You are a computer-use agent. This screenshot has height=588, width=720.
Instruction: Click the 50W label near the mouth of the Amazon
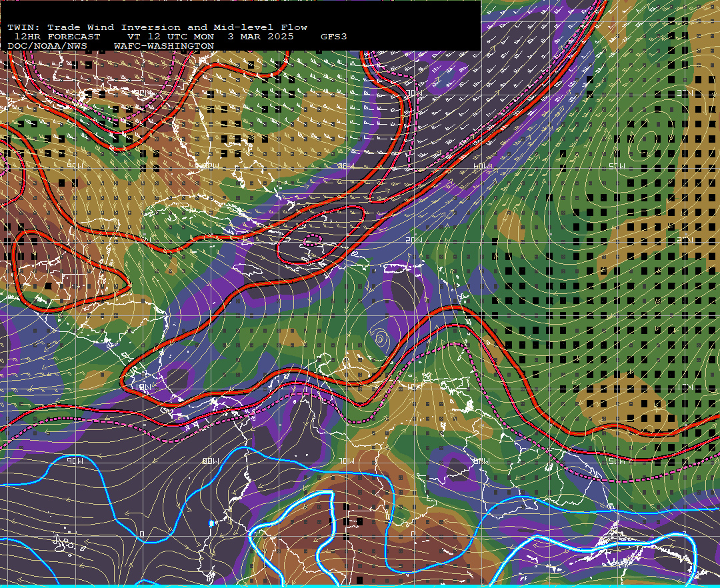pyautogui.click(x=617, y=461)
